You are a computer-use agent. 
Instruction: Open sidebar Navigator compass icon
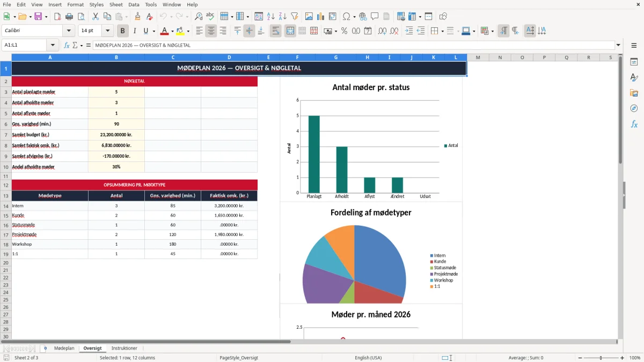[634, 109]
